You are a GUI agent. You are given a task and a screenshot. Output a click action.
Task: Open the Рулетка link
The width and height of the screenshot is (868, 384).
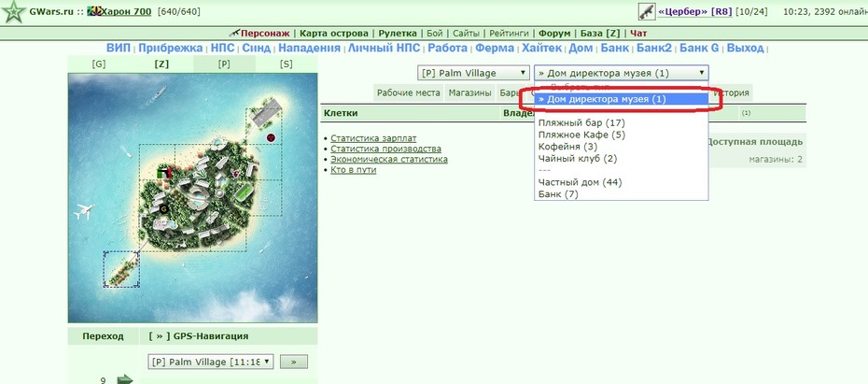coord(398,34)
